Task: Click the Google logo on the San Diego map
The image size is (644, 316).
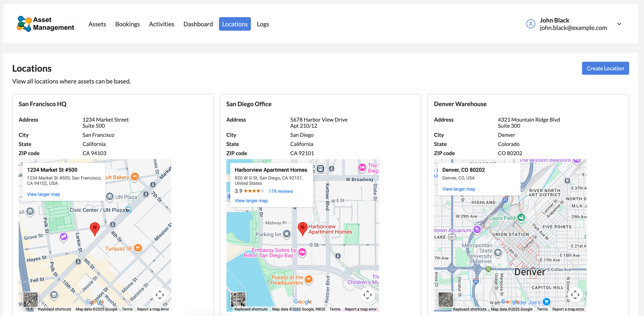Action: point(302,302)
